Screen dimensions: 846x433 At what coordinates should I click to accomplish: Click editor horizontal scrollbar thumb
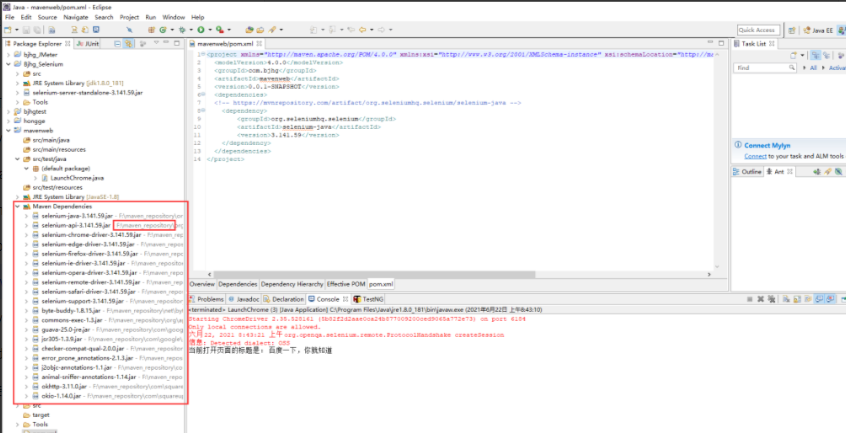tap(373, 274)
